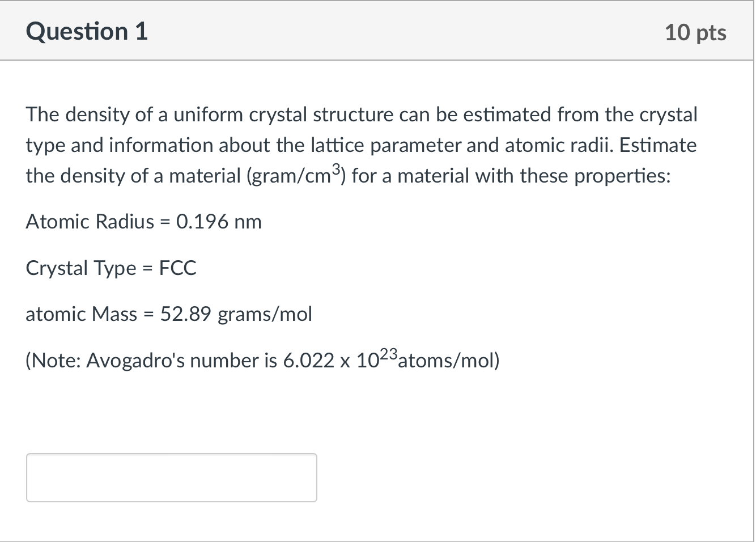Select Avogadro's number note text
This screenshot has width=756, height=542.
pyautogui.click(x=262, y=359)
